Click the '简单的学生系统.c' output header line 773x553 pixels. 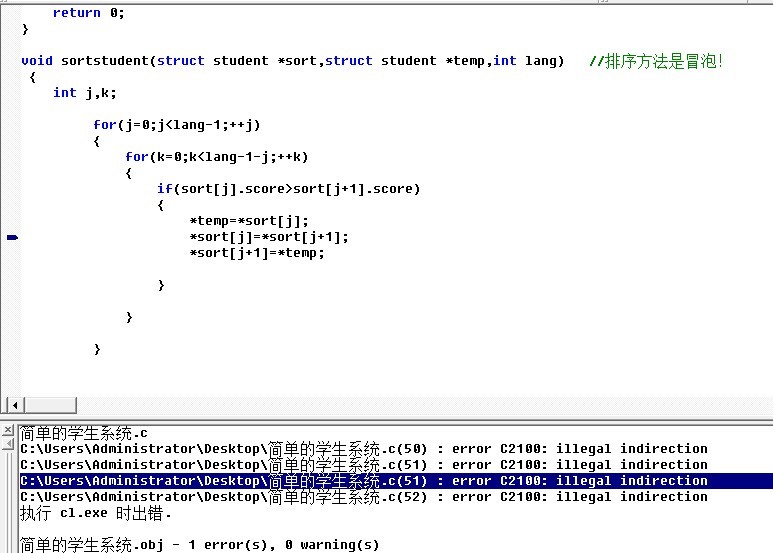point(84,433)
